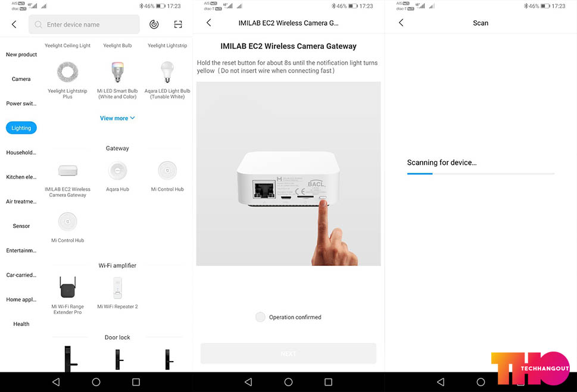
Task: Tap Yeelight Bulb label
Action: pos(117,46)
